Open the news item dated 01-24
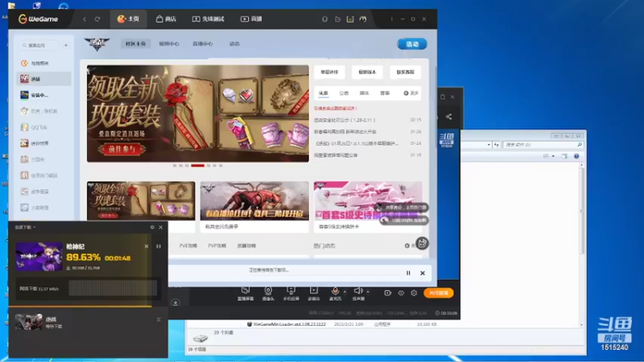The width and height of the screenshot is (644, 362). click(368, 144)
